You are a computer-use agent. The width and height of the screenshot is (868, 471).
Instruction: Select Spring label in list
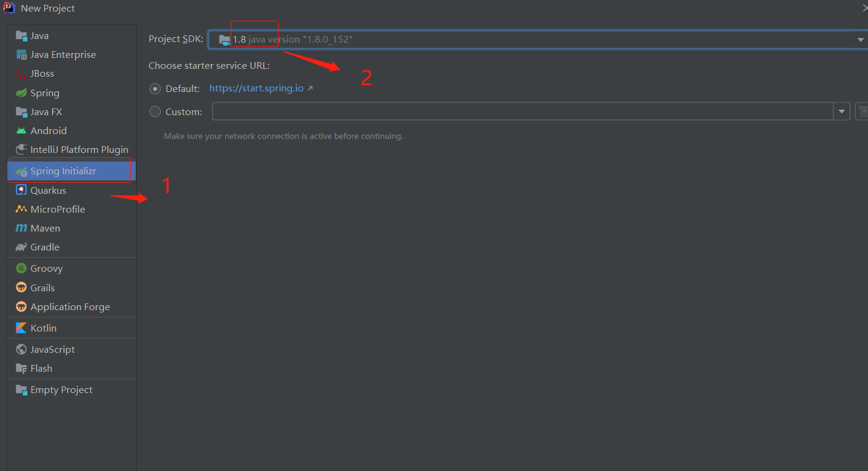coord(45,93)
